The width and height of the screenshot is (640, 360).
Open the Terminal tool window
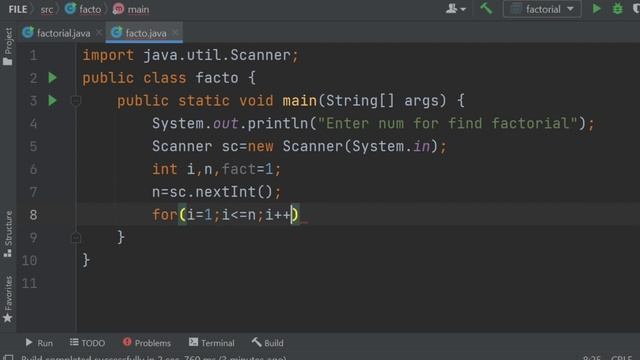pyautogui.click(x=211, y=343)
